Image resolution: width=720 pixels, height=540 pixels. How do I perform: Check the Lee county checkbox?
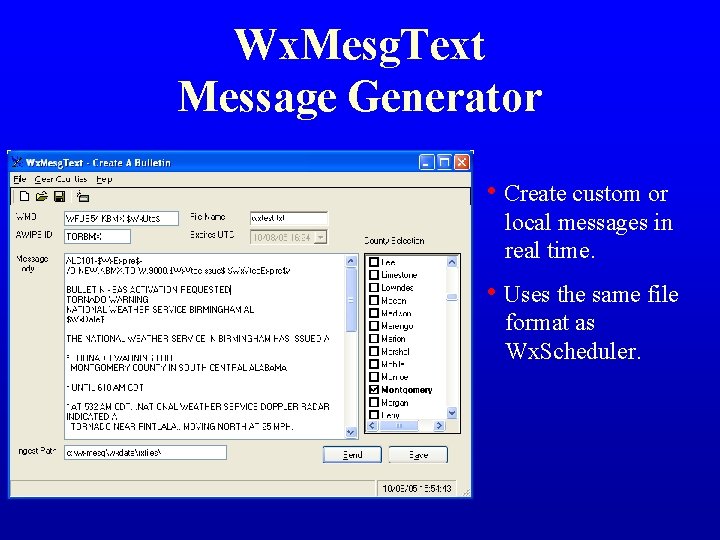pyautogui.click(x=374, y=262)
